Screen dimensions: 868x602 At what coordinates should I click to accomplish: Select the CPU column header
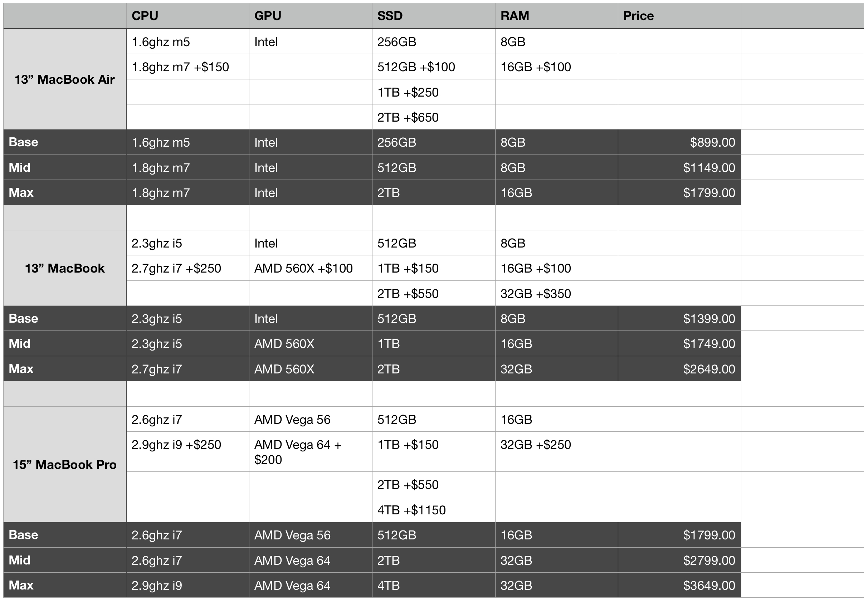[x=187, y=16]
